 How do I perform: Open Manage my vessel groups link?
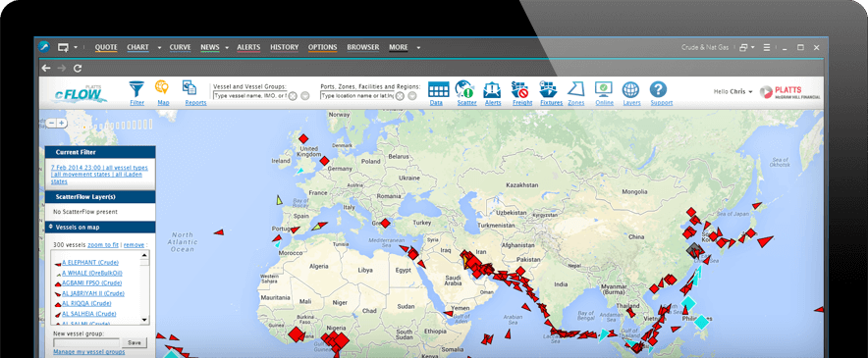(x=89, y=351)
